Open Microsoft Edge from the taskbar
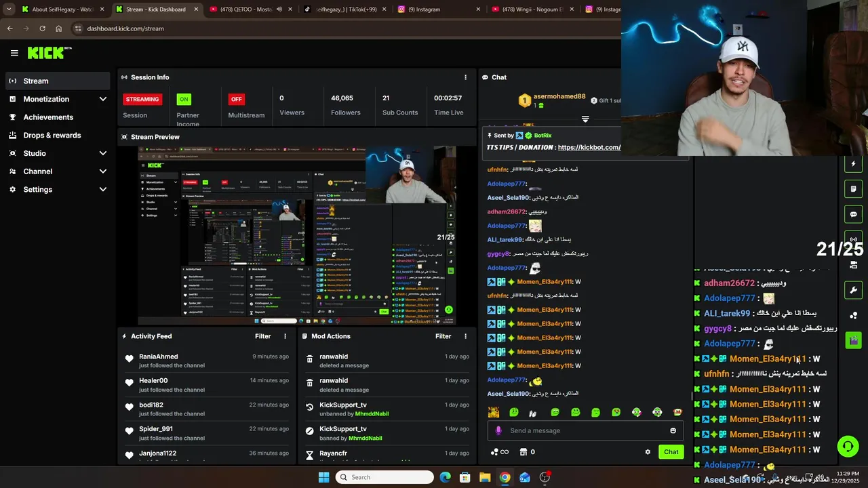 click(x=445, y=477)
